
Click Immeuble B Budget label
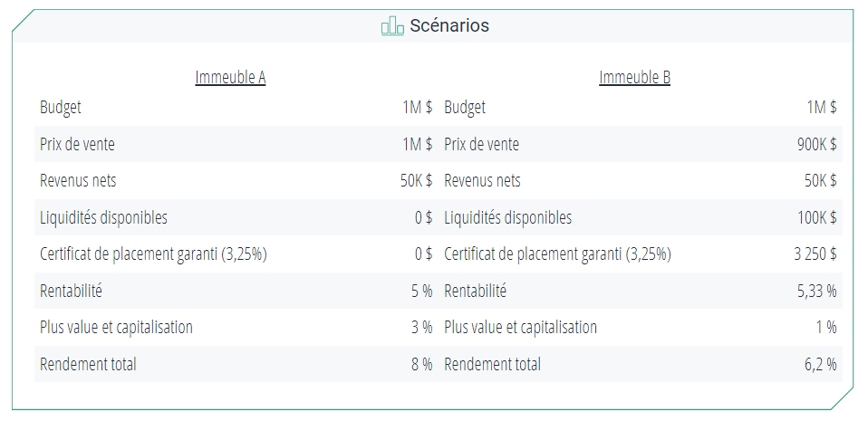pos(465,108)
